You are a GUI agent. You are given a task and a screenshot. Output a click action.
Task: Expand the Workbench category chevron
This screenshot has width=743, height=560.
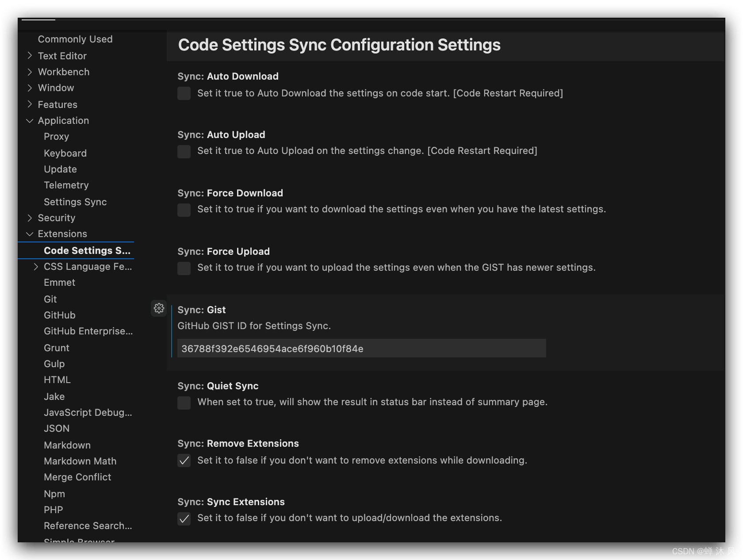[x=30, y=72]
